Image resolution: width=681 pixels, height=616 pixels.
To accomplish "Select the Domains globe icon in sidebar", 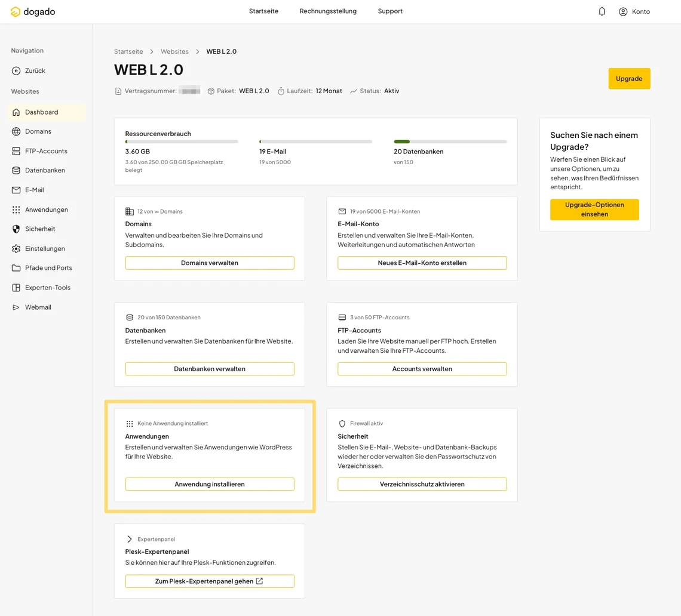I will (x=16, y=131).
